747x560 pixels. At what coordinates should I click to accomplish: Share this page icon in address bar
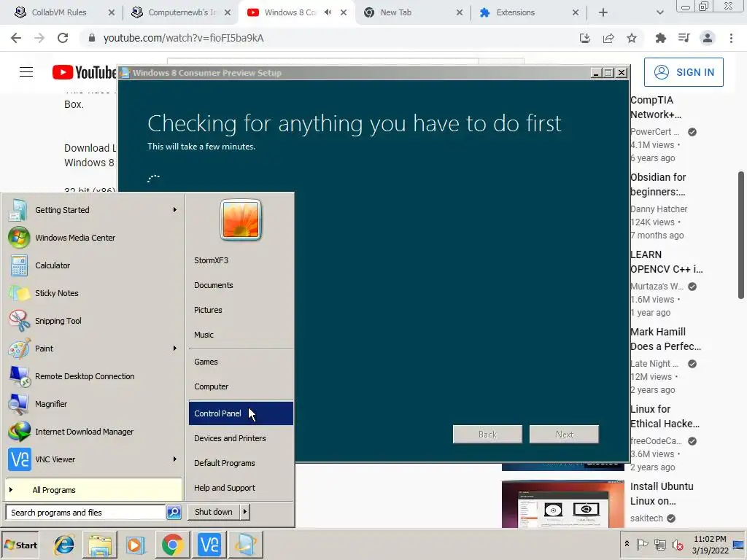coord(608,38)
